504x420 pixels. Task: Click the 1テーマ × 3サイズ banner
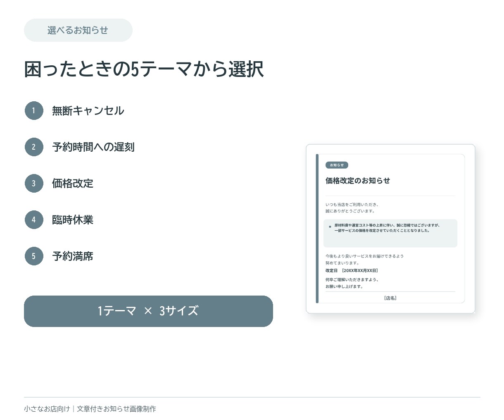pos(148,311)
